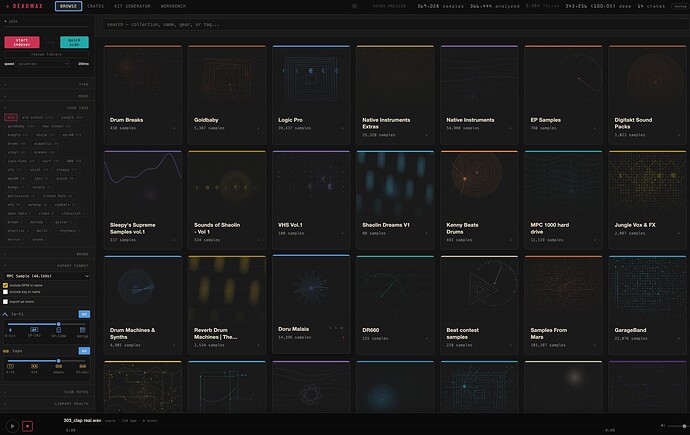
Task: Click the red stop button in the player
Action: [27, 426]
